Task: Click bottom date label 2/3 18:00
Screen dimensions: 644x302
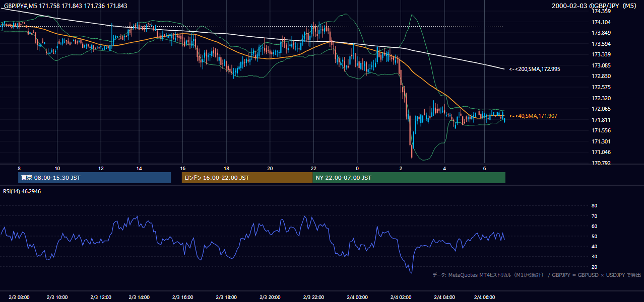Action: [x=226, y=297]
